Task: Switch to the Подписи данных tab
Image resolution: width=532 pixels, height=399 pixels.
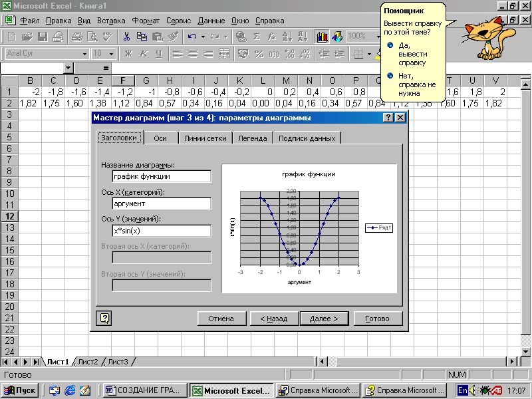Action: (307, 138)
